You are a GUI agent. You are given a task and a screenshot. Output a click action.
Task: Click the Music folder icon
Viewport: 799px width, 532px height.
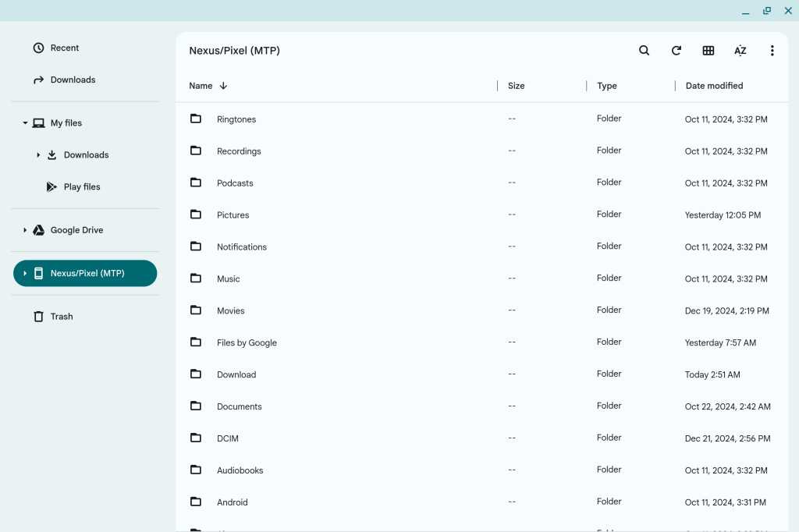(196, 278)
